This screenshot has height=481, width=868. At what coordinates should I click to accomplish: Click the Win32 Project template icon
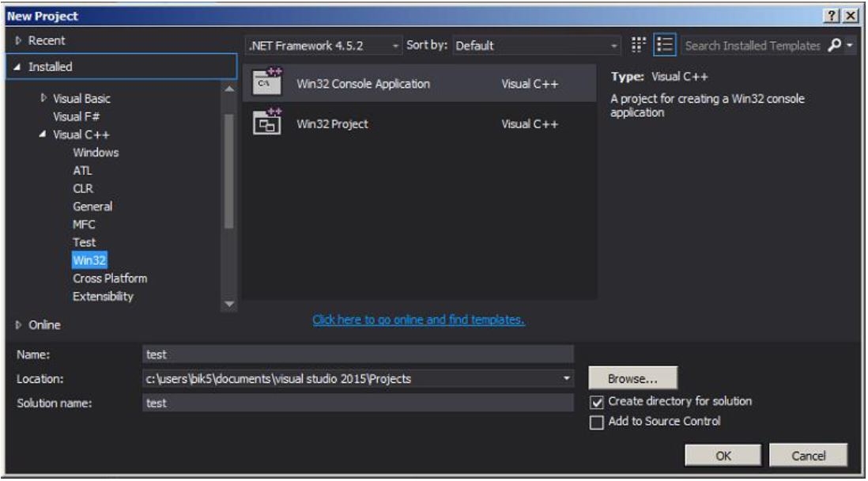point(267,123)
